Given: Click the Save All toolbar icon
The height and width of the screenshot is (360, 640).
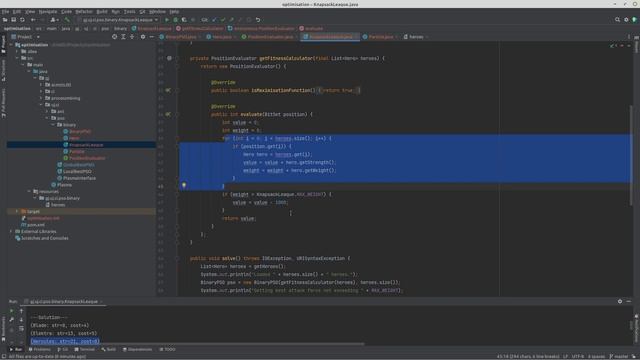Looking at the screenshot, I should (x=13, y=20).
